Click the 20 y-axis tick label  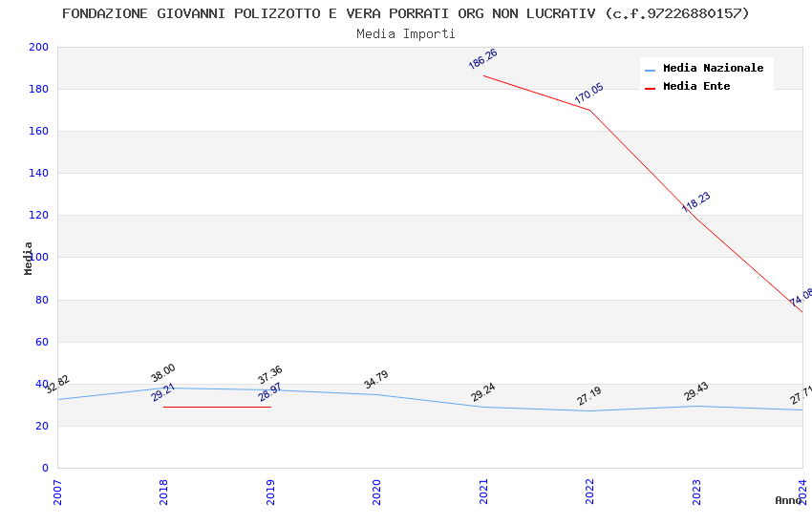(42, 426)
